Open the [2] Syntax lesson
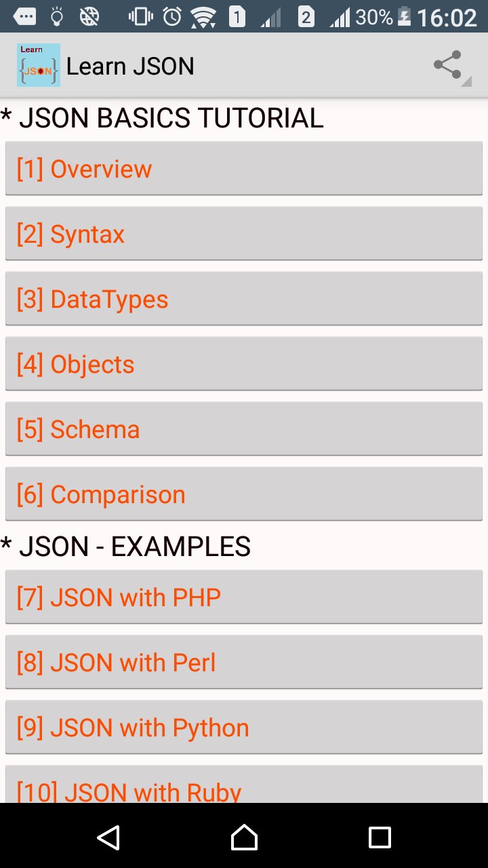The width and height of the screenshot is (488, 868). pos(244,234)
